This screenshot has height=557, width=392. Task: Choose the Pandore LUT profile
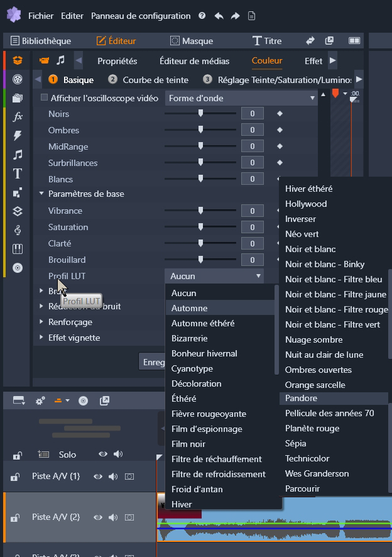334,398
